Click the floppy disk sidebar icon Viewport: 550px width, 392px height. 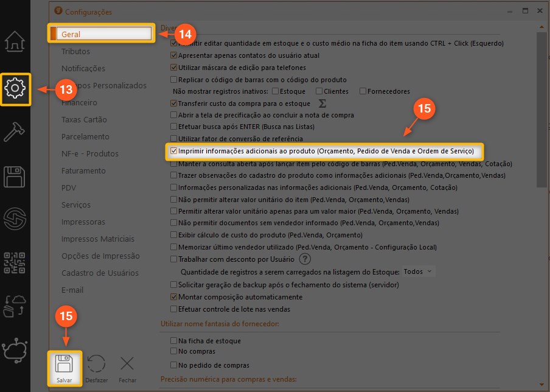point(15,176)
